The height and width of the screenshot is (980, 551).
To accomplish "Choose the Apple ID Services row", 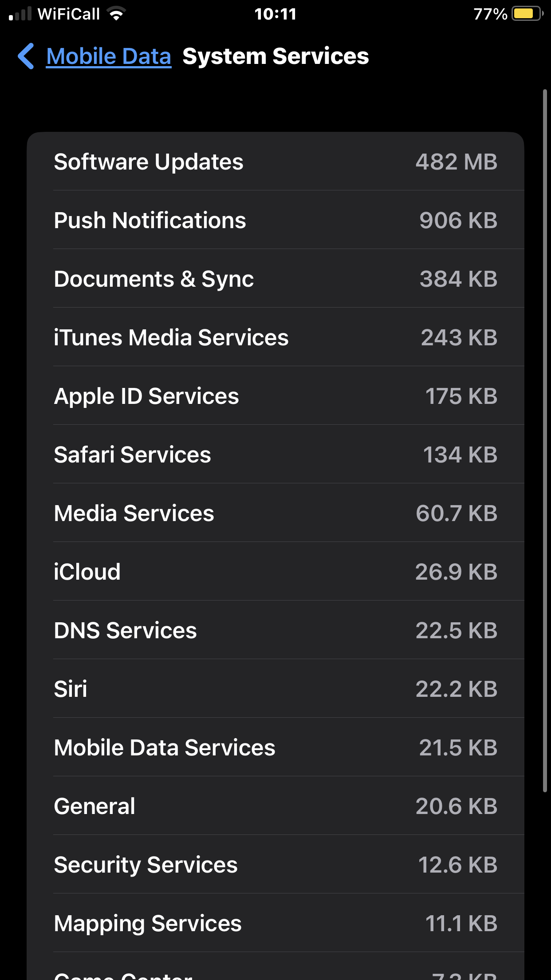I will click(275, 396).
